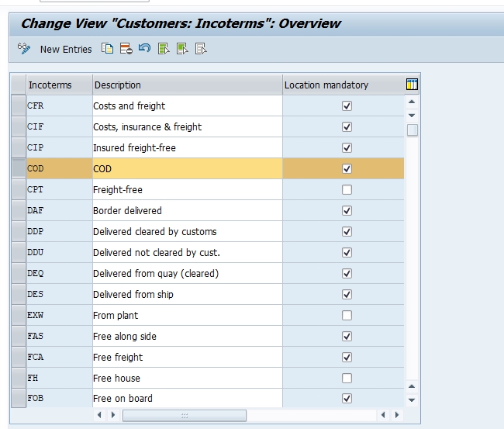Click the Incoterms column header

click(x=59, y=85)
